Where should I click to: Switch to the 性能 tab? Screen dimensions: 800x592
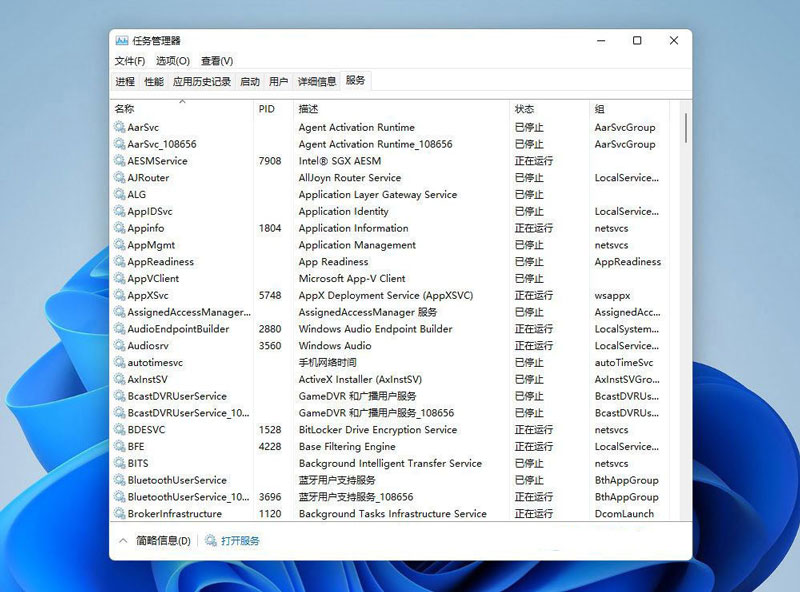[154, 82]
